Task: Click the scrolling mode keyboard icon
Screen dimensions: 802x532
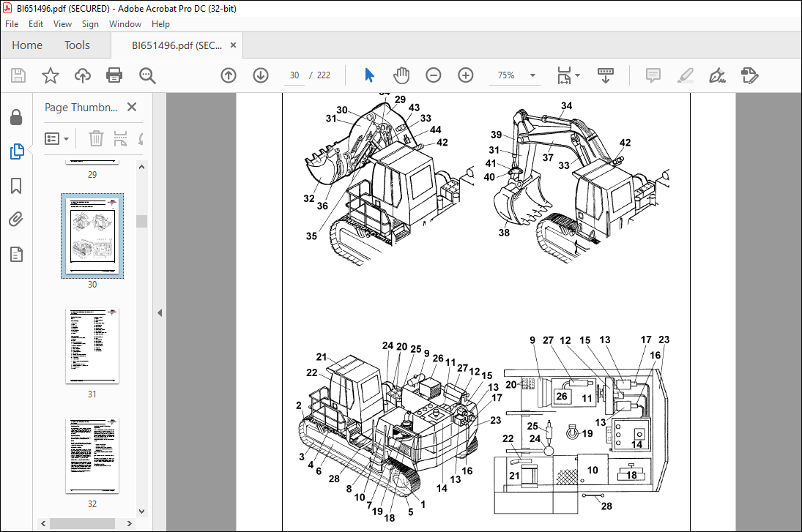Action: (x=606, y=75)
